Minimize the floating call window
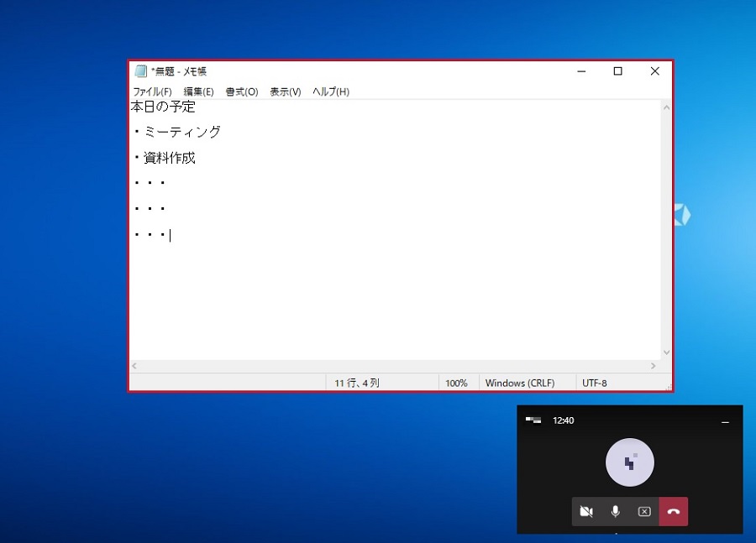756x543 pixels. click(x=725, y=421)
